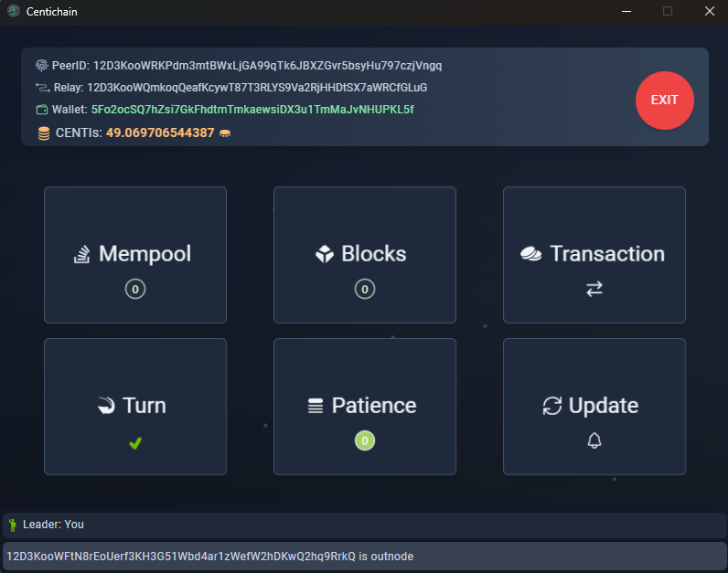Click the Relay address text
The height and width of the screenshot is (573, 728).
click(x=257, y=87)
